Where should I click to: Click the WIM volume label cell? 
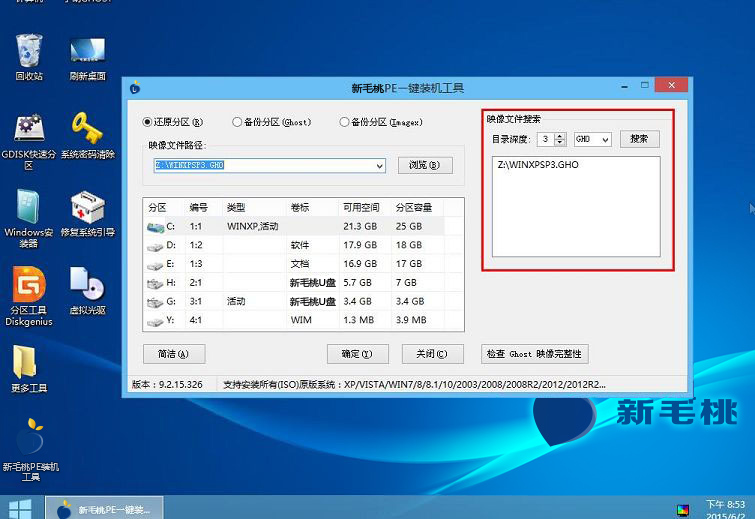[301, 320]
